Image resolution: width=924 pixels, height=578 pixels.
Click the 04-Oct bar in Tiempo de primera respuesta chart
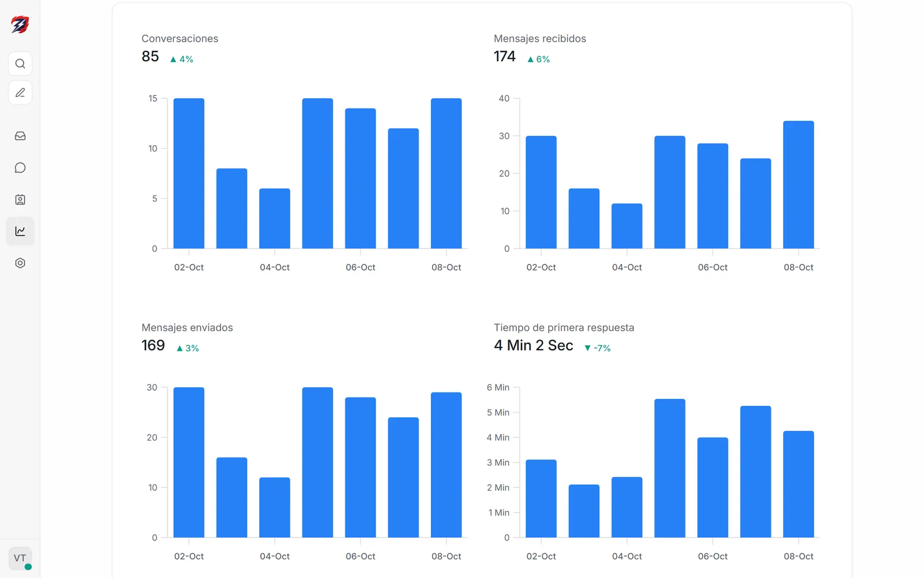[627, 507]
